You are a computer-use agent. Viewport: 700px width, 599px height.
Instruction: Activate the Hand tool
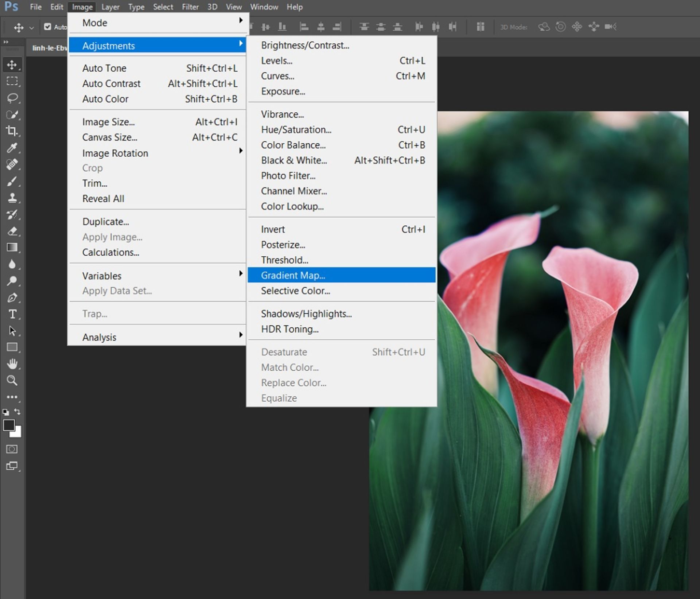click(x=12, y=363)
